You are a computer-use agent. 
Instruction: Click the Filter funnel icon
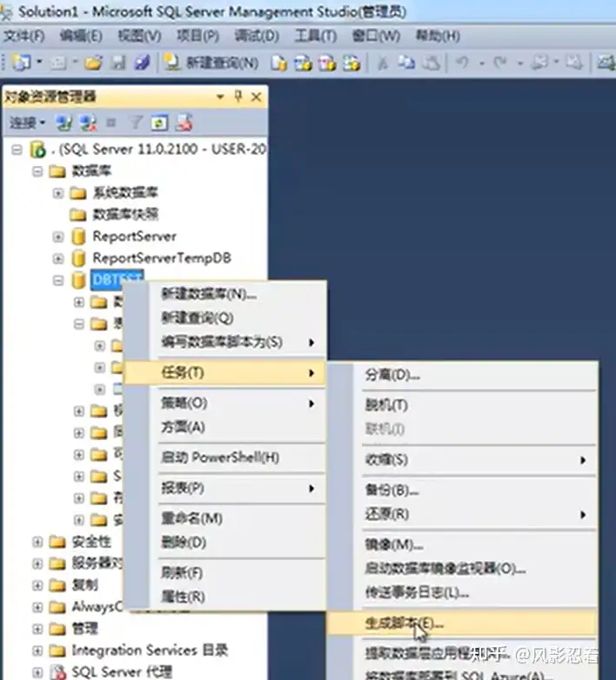(136, 123)
